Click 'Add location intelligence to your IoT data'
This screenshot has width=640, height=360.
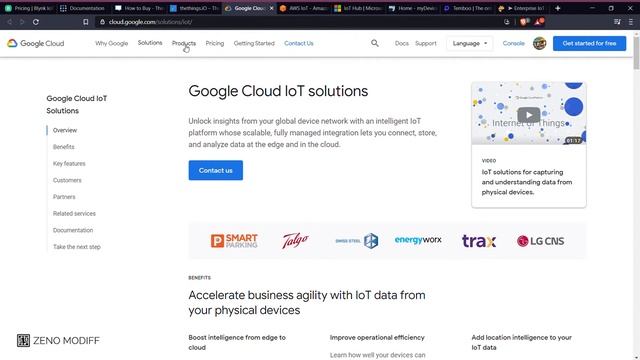(522, 342)
